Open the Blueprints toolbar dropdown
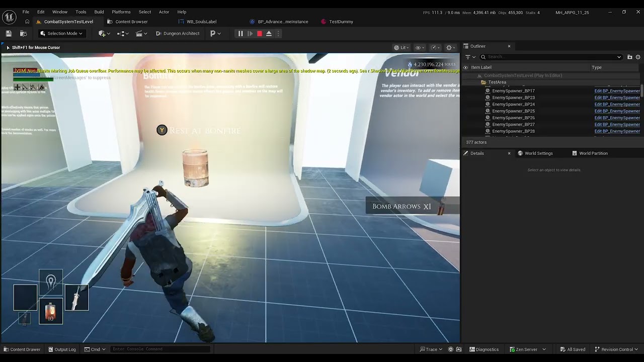 click(123, 34)
